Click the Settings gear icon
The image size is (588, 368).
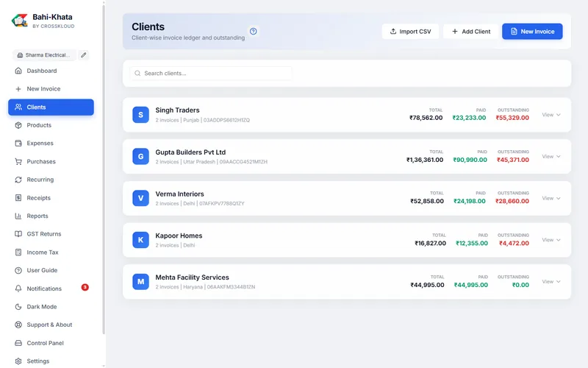pyautogui.click(x=18, y=361)
